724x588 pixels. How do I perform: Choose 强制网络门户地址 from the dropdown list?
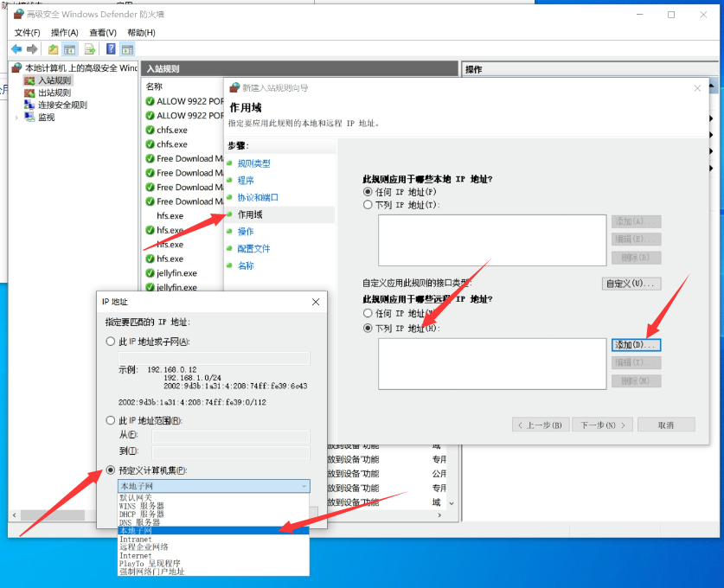(x=214, y=572)
